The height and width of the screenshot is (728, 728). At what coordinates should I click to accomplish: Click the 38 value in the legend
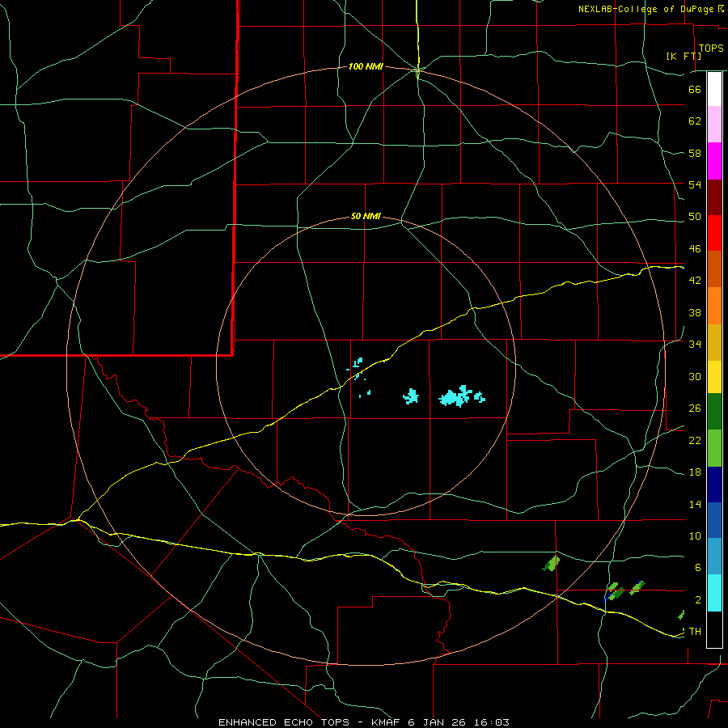point(695,312)
